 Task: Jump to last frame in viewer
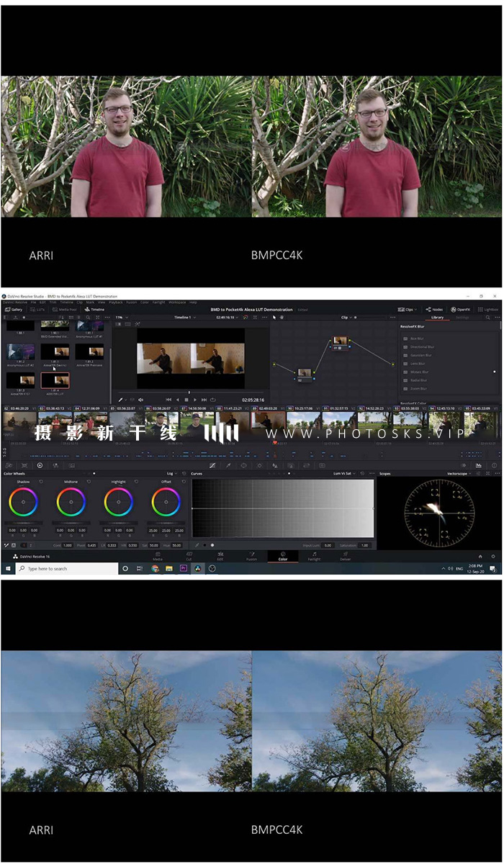204,400
